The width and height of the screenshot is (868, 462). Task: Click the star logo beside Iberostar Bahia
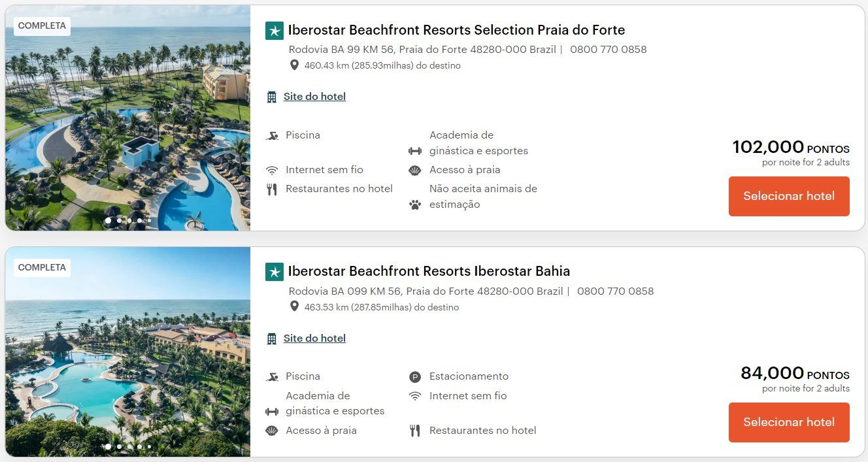[x=275, y=272]
